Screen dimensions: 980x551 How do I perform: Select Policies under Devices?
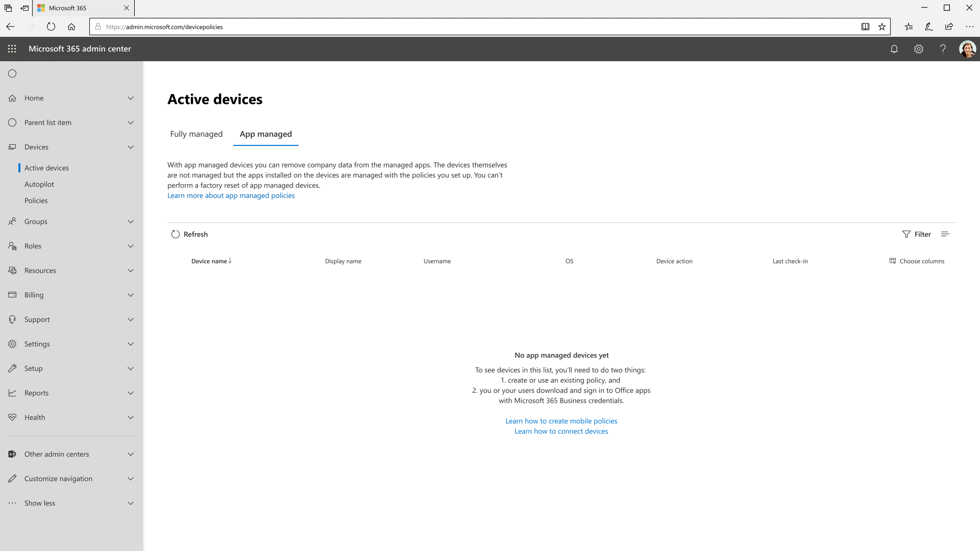pos(36,200)
